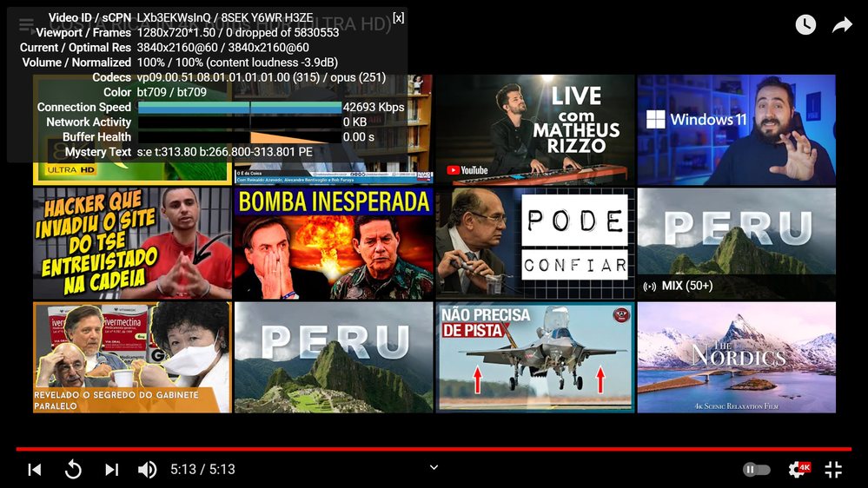Open Revelado o segredo do gabinete thumbnail
Screen dimensions: 868x488
coord(132,358)
